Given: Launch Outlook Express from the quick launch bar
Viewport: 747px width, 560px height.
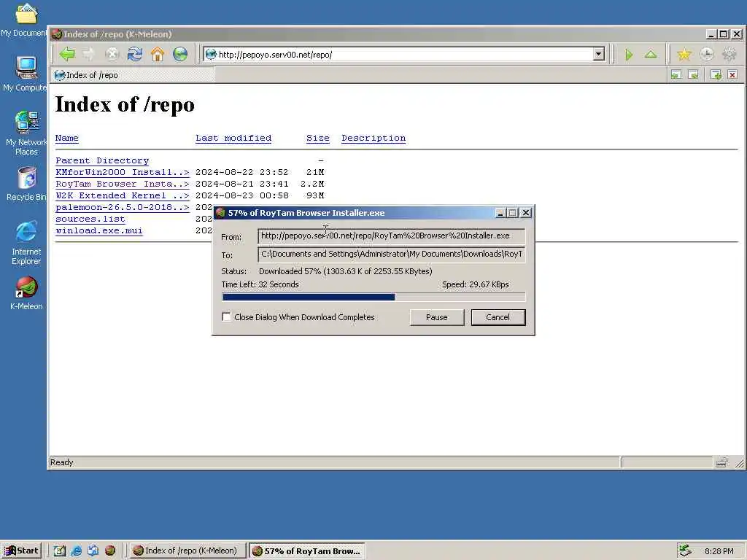Looking at the screenshot, I should tap(93, 551).
